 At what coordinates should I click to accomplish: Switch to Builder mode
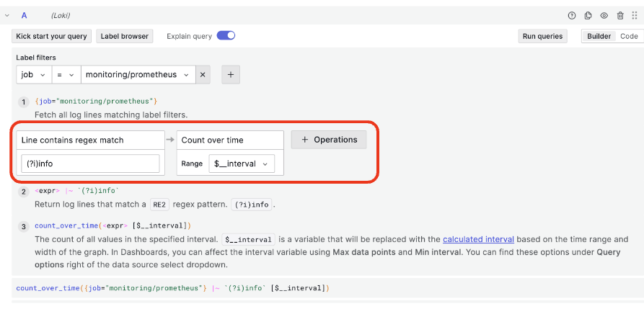pos(599,36)
